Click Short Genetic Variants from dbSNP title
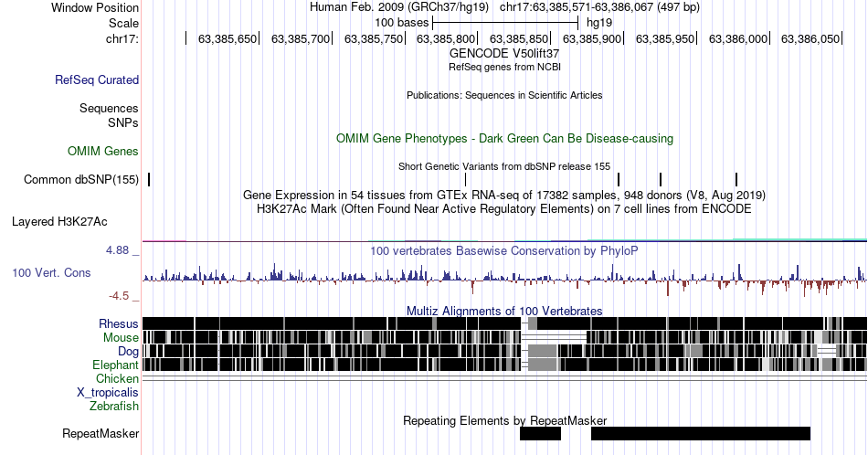The width and height of the screenshot is (868, 455). [504, 166]
